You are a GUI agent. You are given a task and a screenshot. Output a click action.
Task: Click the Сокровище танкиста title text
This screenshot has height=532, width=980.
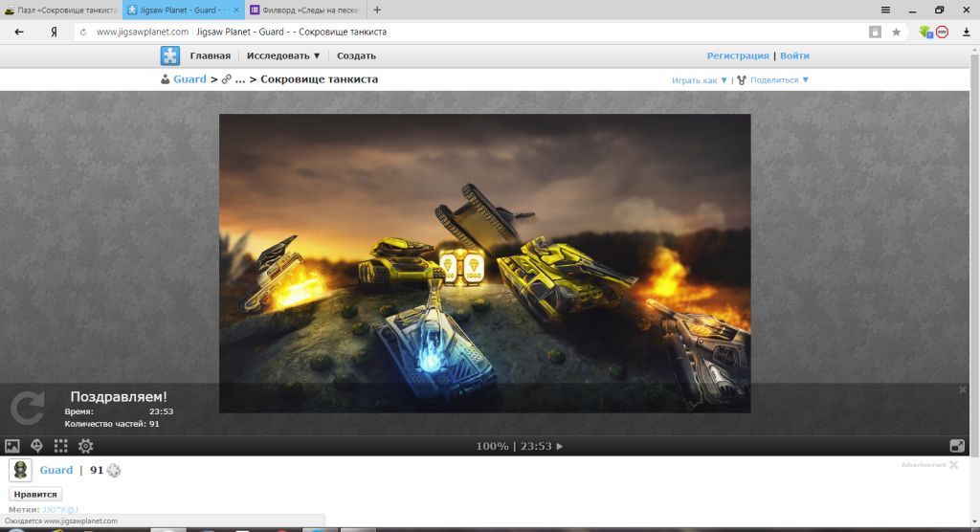319,79
